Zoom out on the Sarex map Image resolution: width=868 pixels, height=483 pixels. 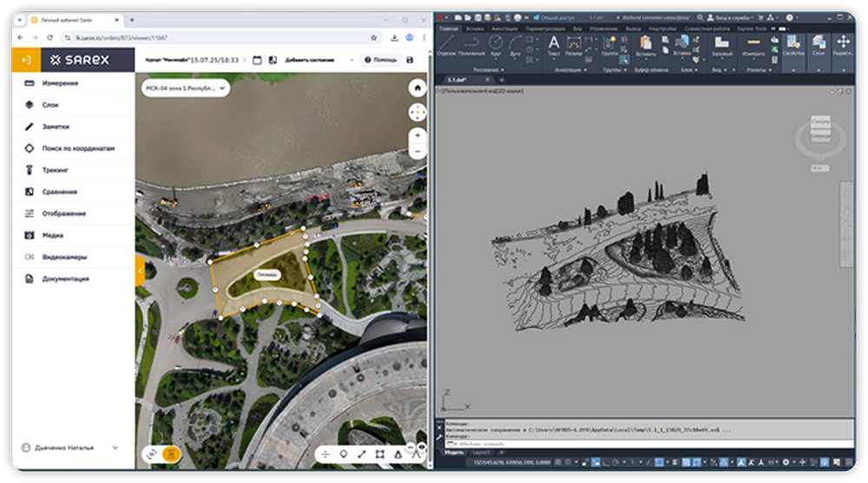418,152
